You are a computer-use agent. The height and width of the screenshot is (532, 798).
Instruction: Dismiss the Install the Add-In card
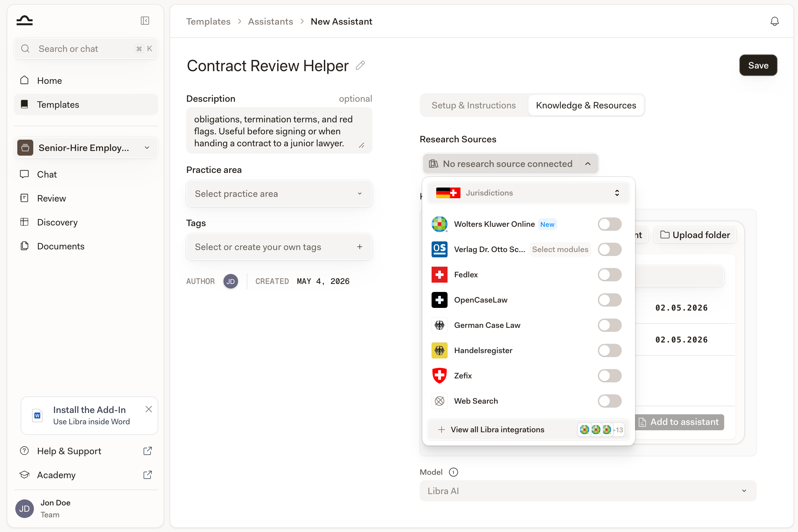tap(149, 409)
